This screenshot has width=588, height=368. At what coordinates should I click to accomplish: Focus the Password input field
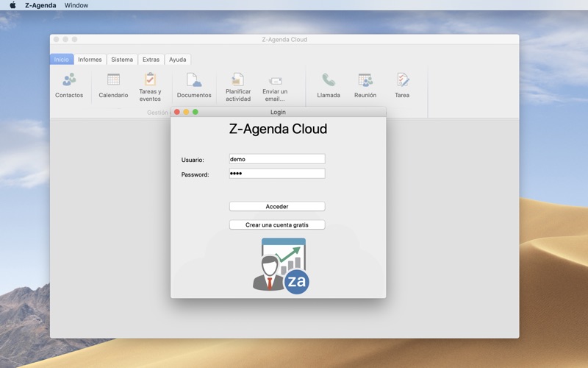click(x=277, y=174)
